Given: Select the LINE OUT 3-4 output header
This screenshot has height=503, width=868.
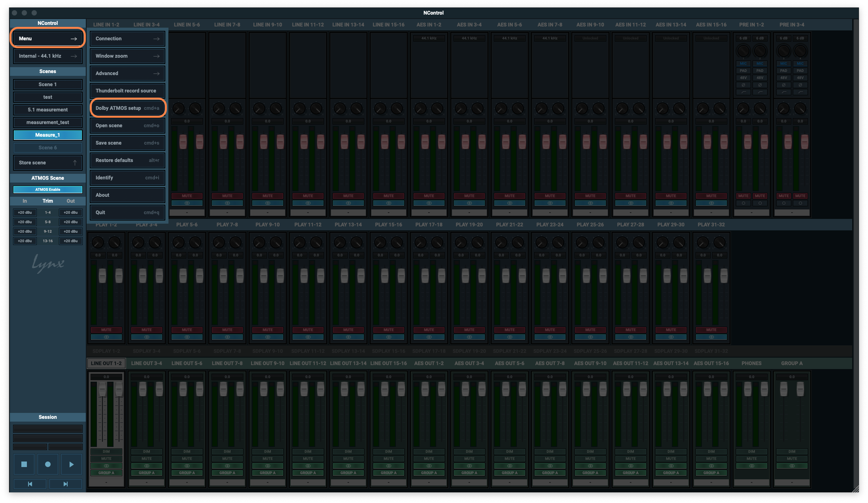Looking at the screenshot, I should coord(147,364).
